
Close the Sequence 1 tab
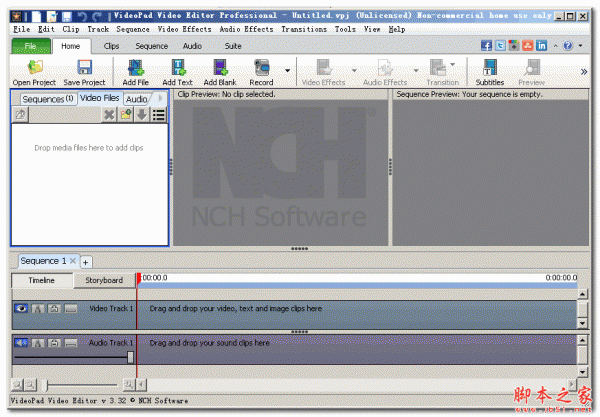tap(73, 261)
